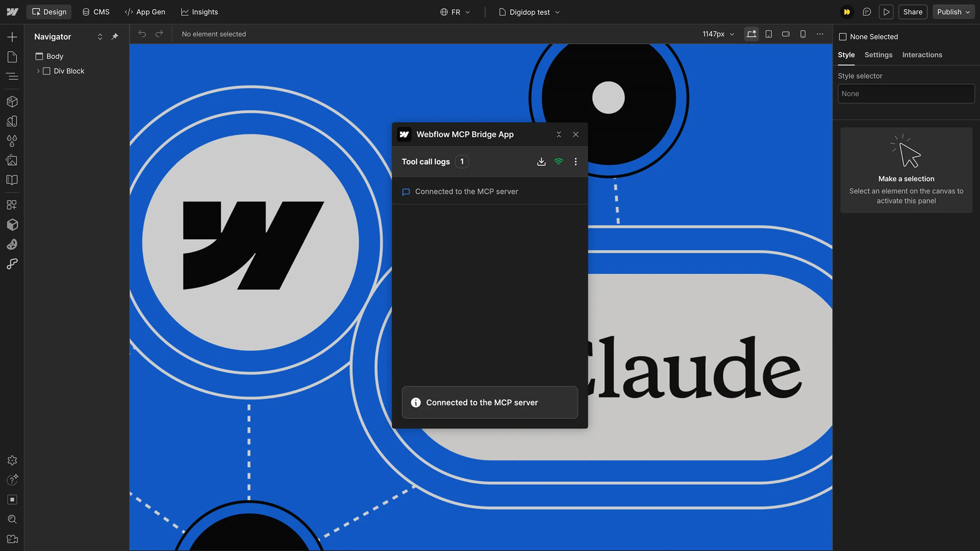
Task: Open the Variables panel
Action: tap(12, 121)
